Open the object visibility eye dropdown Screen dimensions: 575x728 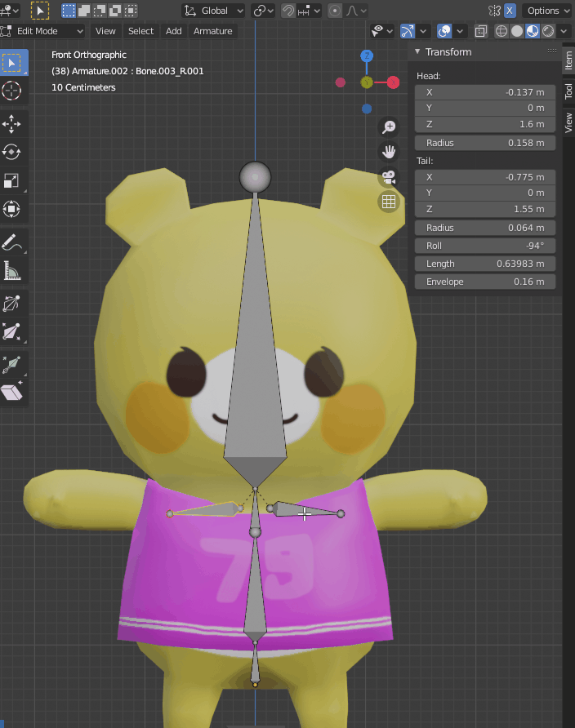pos(382,31)
